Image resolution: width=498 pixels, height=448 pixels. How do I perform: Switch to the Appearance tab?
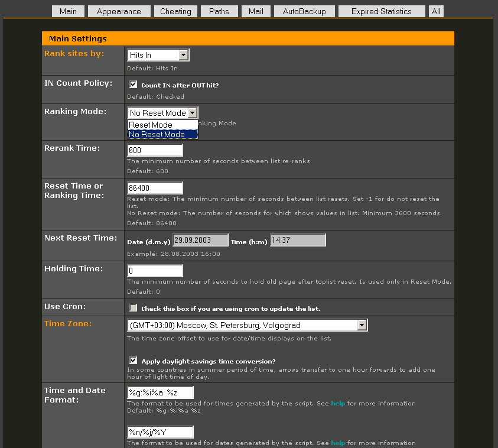(x=119, y=11)
